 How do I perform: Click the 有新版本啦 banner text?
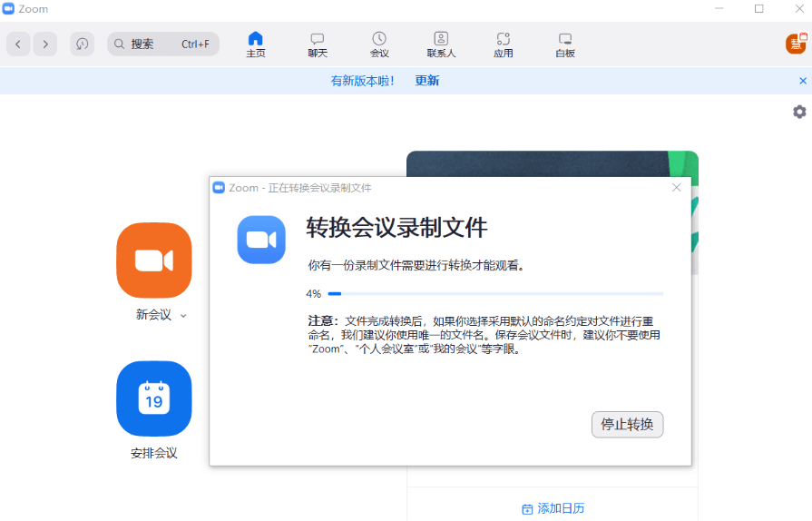click(x=363, y=81)
